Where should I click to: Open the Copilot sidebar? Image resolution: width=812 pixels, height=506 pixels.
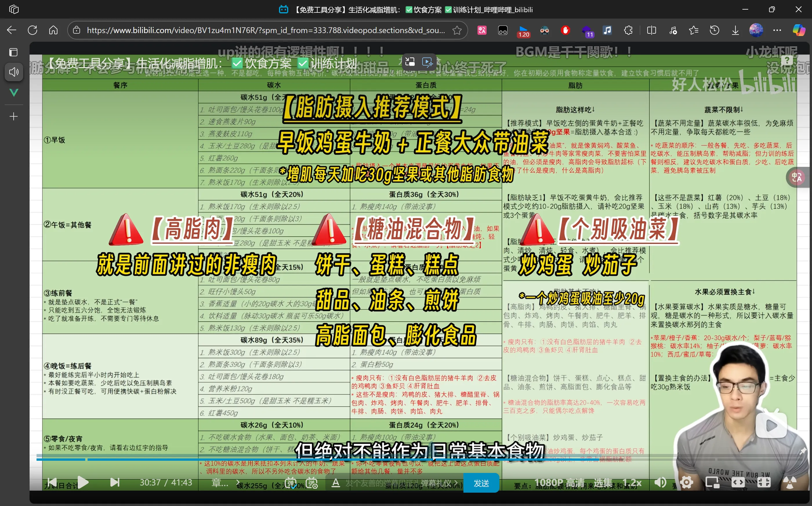(799, 30)
